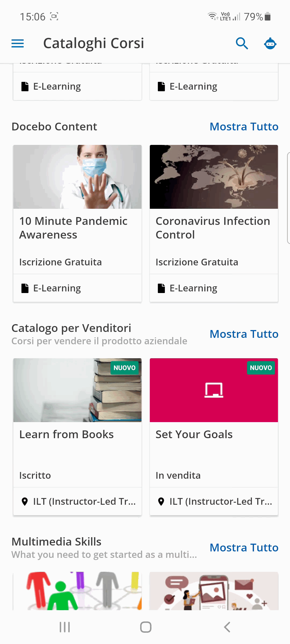Viewport: 290px width, 644px height.
Task: Open the 10 Minute Pandemic Awareness thumbnail
Action: [x=78, y=177]
